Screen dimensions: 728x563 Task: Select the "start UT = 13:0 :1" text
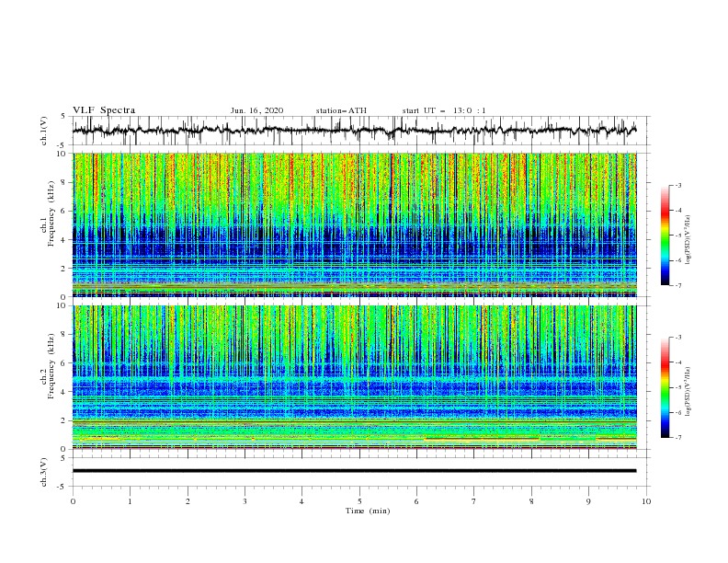[444, 110]
